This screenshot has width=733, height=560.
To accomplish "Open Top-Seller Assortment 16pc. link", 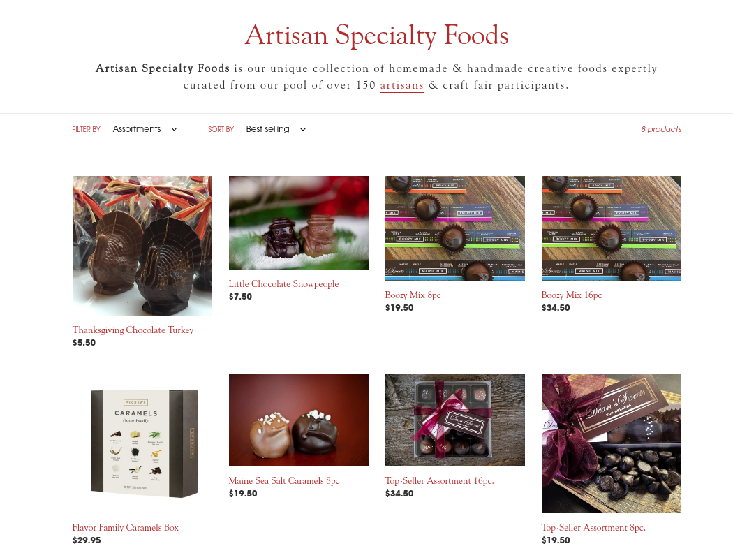I will pyautogui.click(x=439, y=481).
